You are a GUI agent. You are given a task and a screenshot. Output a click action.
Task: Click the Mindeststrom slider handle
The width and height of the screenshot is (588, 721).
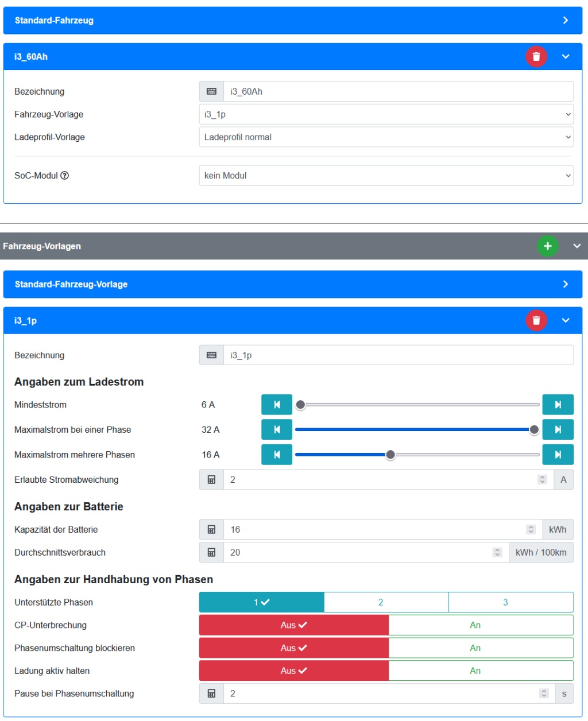(300, 405)
